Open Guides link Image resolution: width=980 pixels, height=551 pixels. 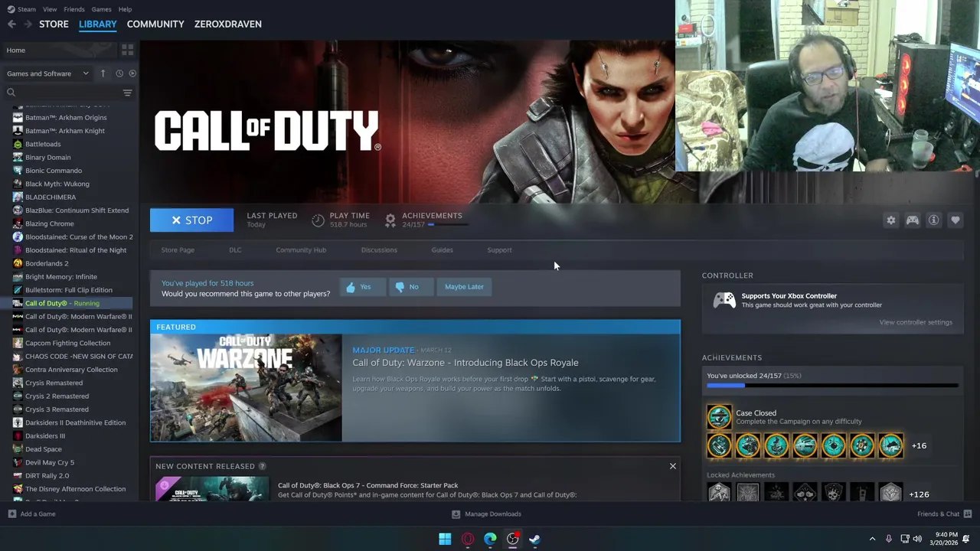pyautogui.click(x=442, y=250)
